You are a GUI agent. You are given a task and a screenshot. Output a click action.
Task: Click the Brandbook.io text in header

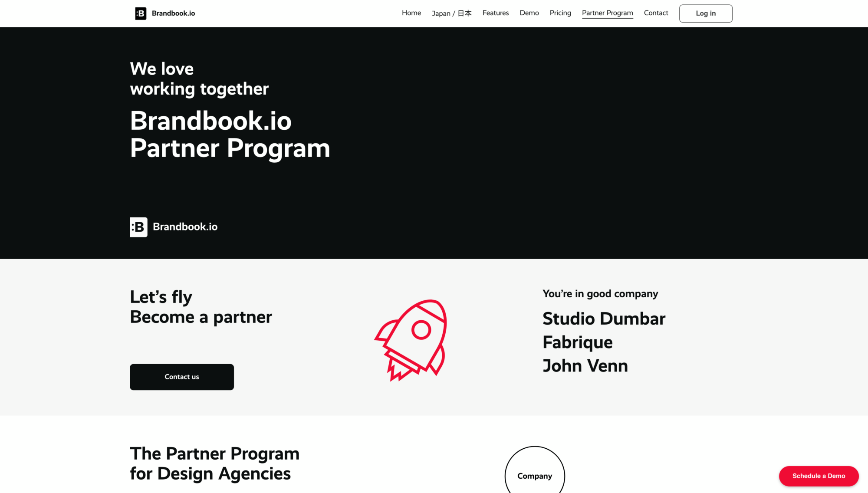click(x=173, y=13)
